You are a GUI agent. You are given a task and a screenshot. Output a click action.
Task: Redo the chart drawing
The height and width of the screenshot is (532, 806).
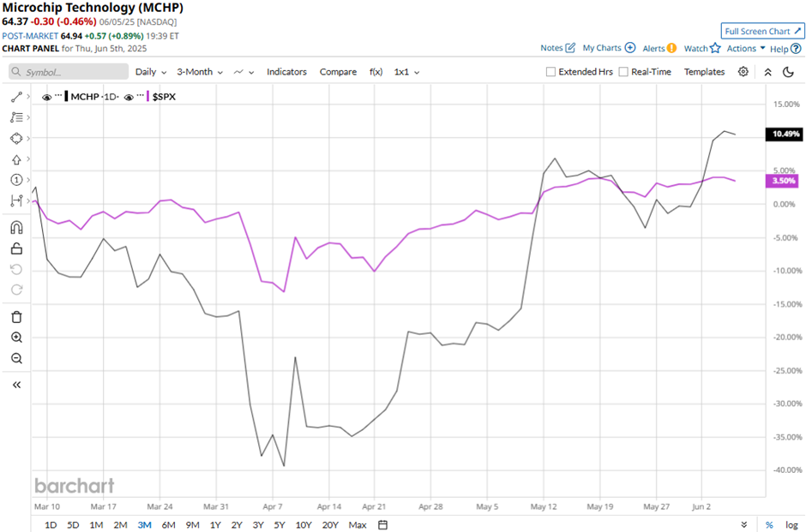[16, 290]
